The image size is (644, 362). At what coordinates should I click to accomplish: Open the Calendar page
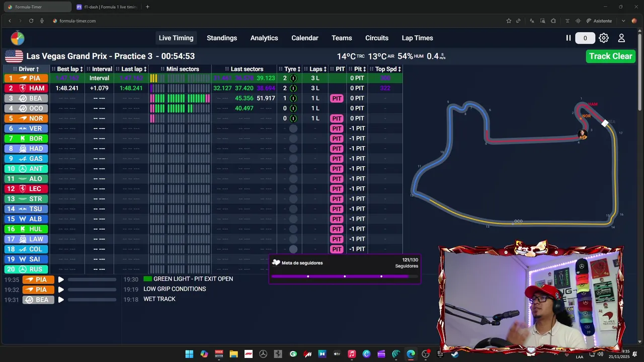tap(305, 38)
